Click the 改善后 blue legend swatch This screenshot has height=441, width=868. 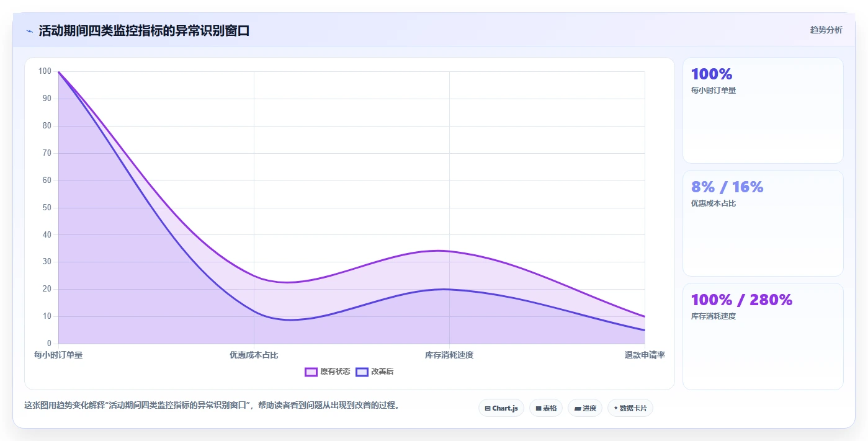(362, 372)
